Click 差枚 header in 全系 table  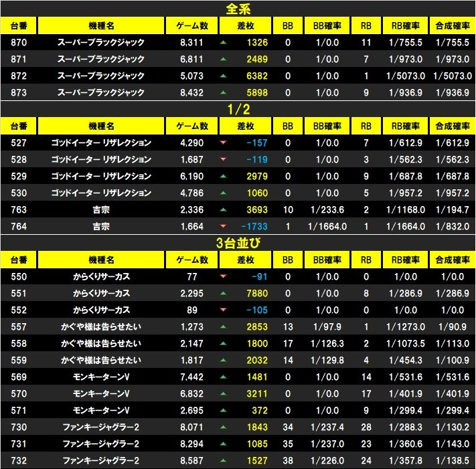[246, 26]
